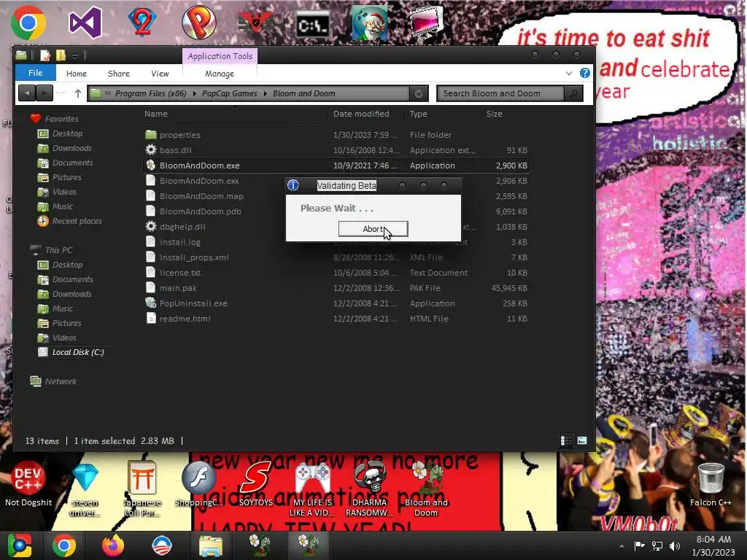Image resolution: width=747 pixels, height=560 pixels.
Task: Expand the ribbon with chevron
Action: (x=569, y=74)
